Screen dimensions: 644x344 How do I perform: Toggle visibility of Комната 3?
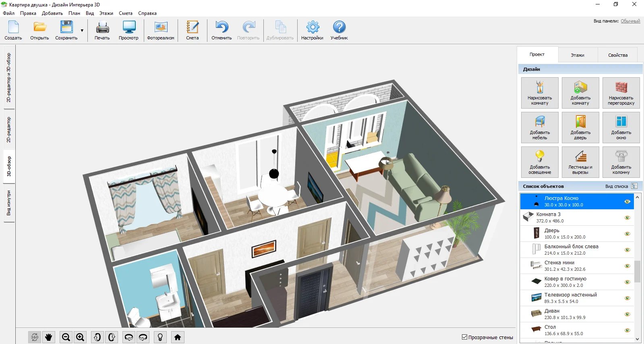tap(627, 218)
